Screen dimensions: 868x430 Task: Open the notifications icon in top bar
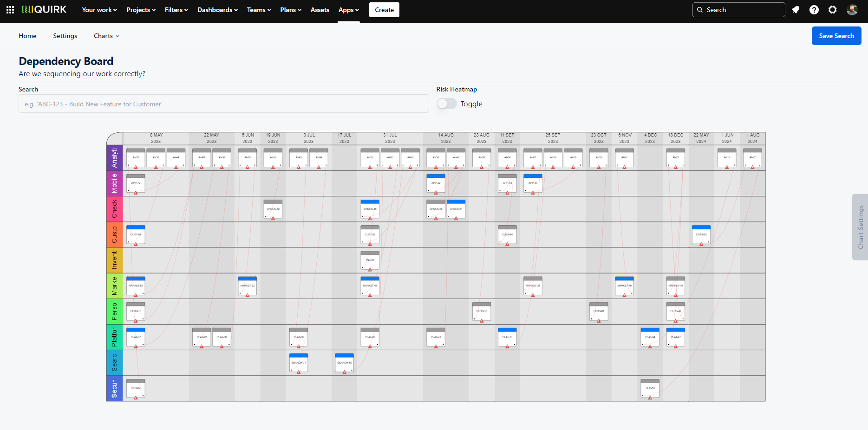796,10
